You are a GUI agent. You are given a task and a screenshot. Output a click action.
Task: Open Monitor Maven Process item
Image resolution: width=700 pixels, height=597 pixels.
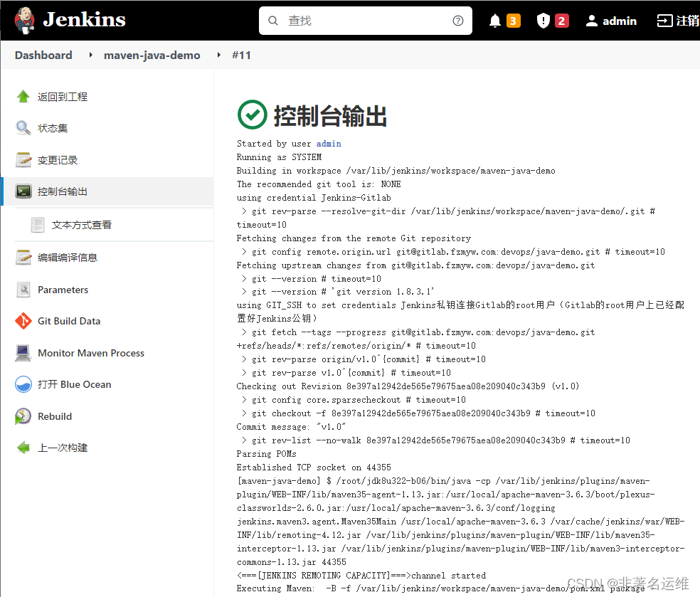pos(91,353)
